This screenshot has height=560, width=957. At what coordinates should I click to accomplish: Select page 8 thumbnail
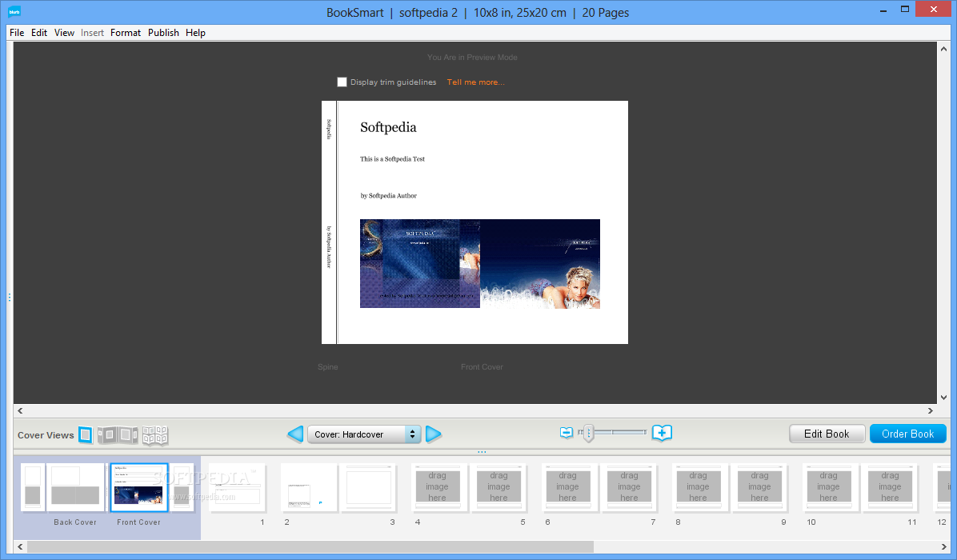pos(699,487)
